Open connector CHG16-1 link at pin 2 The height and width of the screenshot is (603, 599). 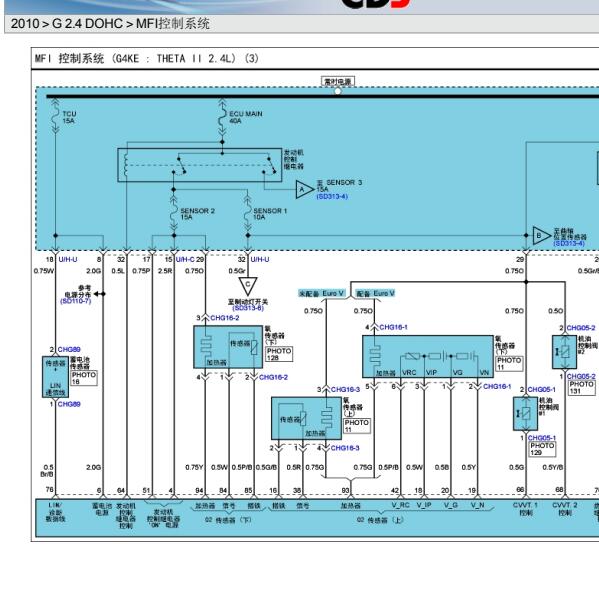pos(497,386)
